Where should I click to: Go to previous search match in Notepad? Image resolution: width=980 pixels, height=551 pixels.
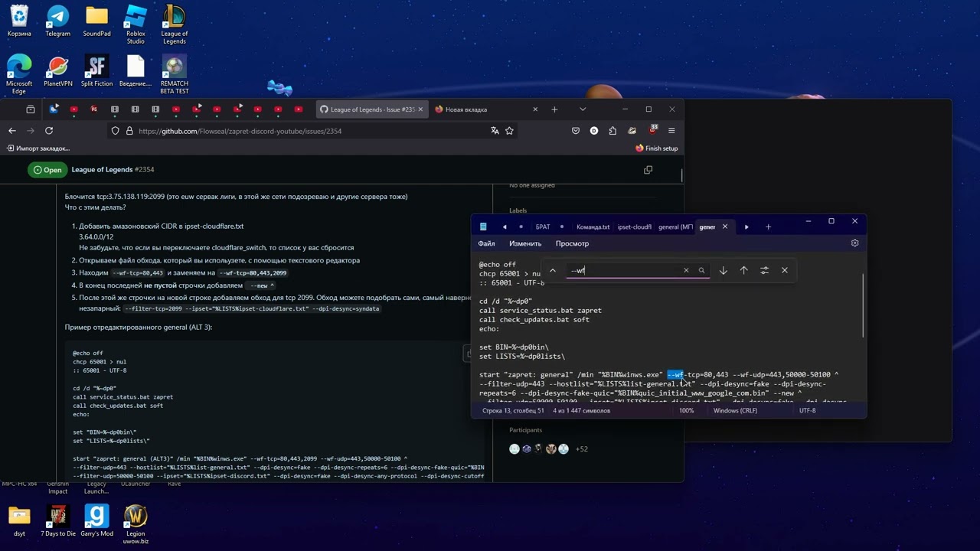(x=744, y=270)
